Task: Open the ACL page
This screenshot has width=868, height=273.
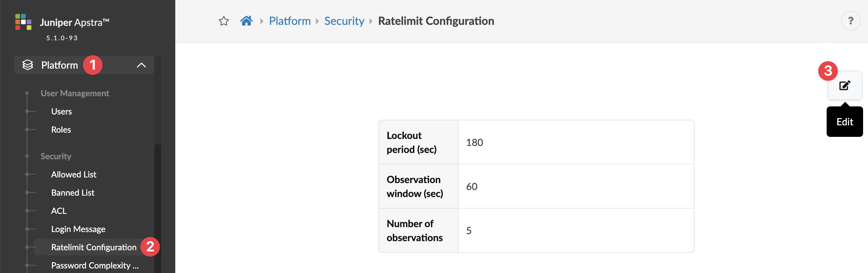Action: (59, 211)
